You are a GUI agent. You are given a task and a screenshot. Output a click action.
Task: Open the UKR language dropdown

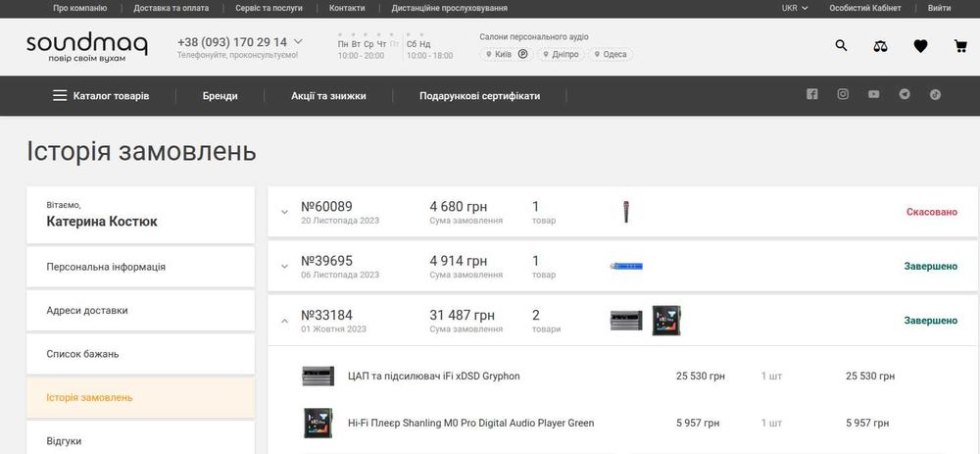[795, 8]
